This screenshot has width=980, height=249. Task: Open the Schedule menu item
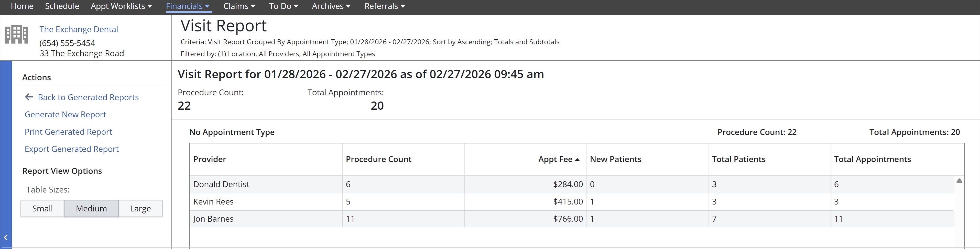[62, 6]
